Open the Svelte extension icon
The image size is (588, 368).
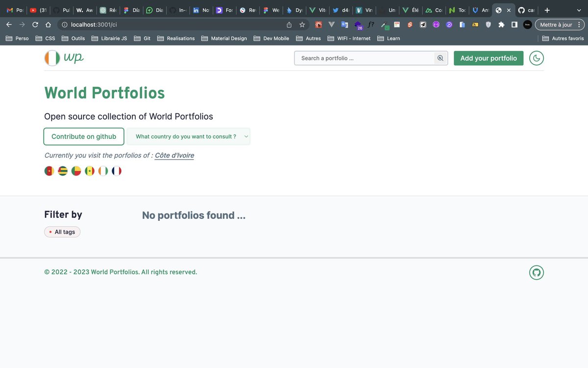(x=410, y=25)
